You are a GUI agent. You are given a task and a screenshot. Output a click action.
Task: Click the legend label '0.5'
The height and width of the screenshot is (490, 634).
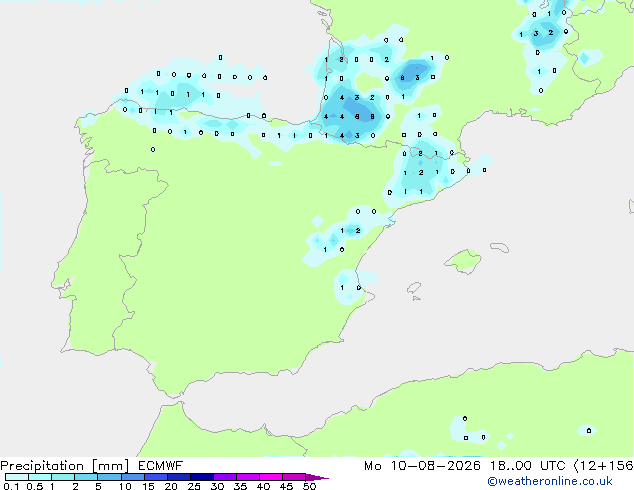[x=35, y=486]
